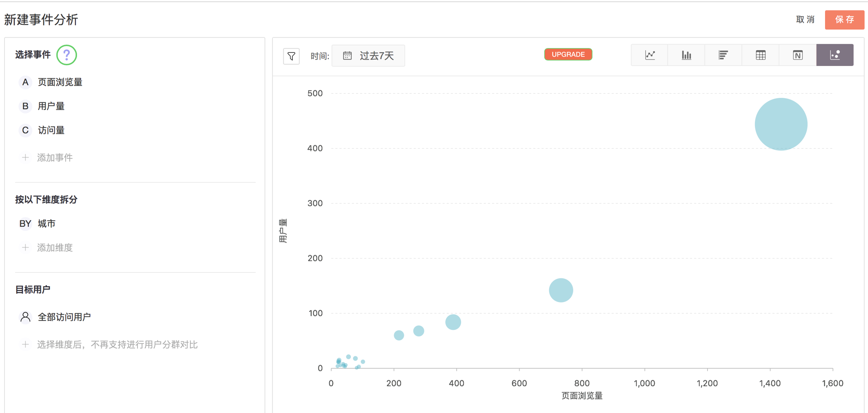Switch to line chart view

point(650,55)
